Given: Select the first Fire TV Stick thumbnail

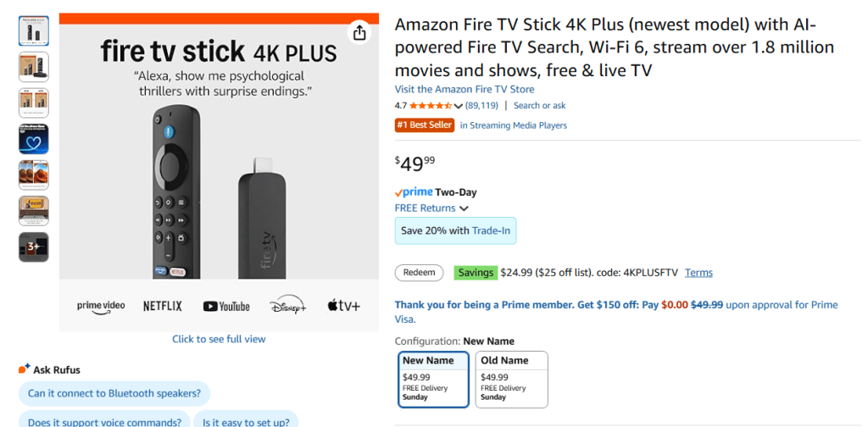Looking at the screenshot, I should tap(34, 30).
